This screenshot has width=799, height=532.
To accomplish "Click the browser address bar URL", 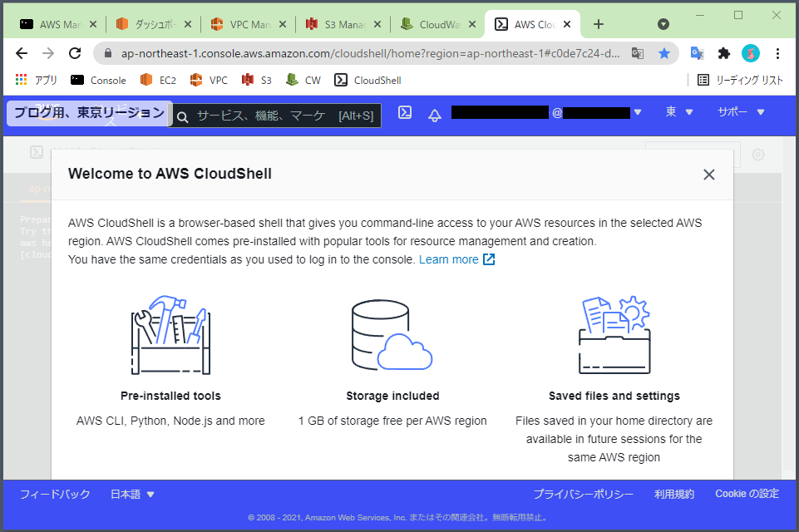I will click(x=371, y=53).
